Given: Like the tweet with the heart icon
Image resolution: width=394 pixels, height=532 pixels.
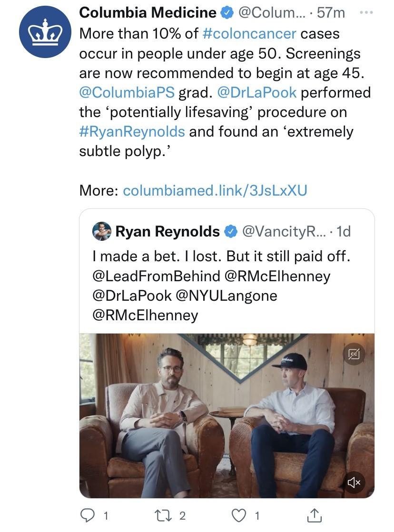Looking at the screenshot, I should click(x=238, y=515).
